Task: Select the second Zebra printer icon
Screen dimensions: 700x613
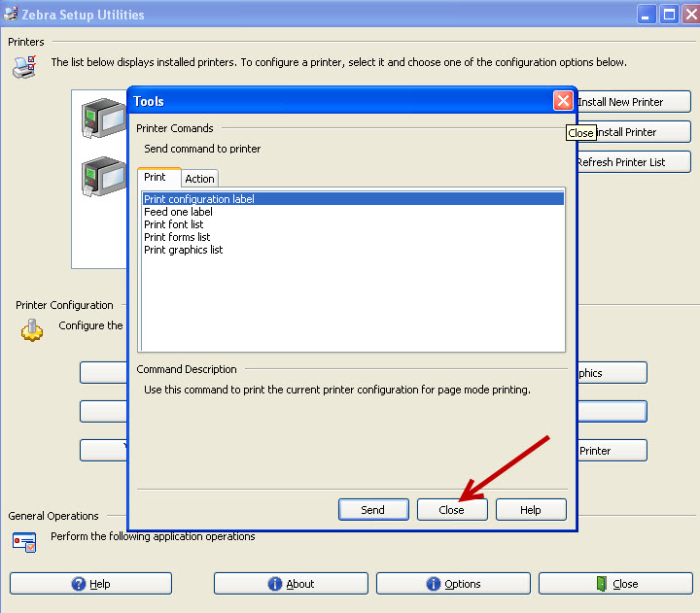Action: click(x=103, y=177)
